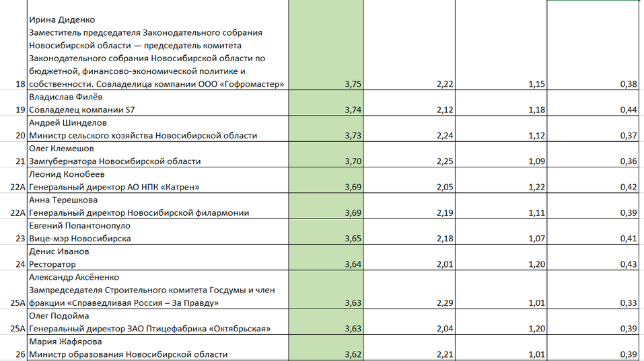Click value 0,41 in the Вице-мэр row
This screenshot has width=644, height=361.
(x=594, y=239)
